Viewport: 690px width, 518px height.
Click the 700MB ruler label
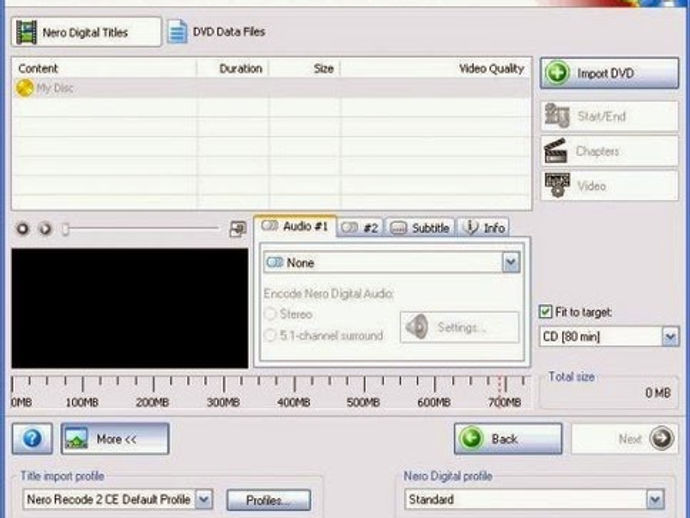click(x=504, y=402)
